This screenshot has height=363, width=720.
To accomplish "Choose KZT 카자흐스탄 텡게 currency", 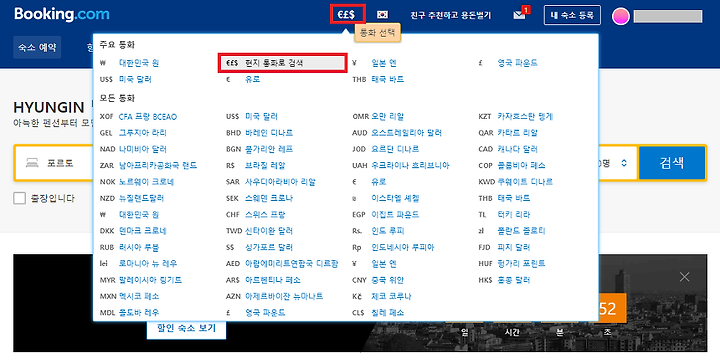I will click(516, 117).
